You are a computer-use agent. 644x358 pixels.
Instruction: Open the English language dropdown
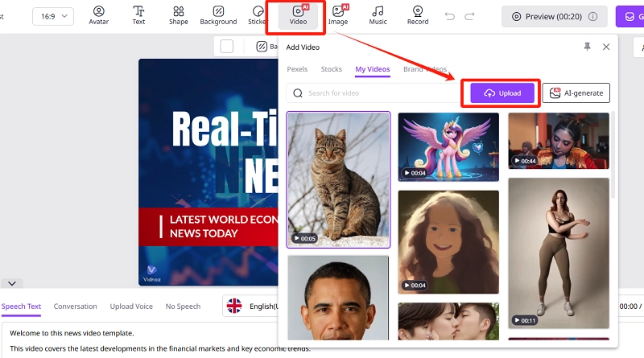tap(250, 307)
